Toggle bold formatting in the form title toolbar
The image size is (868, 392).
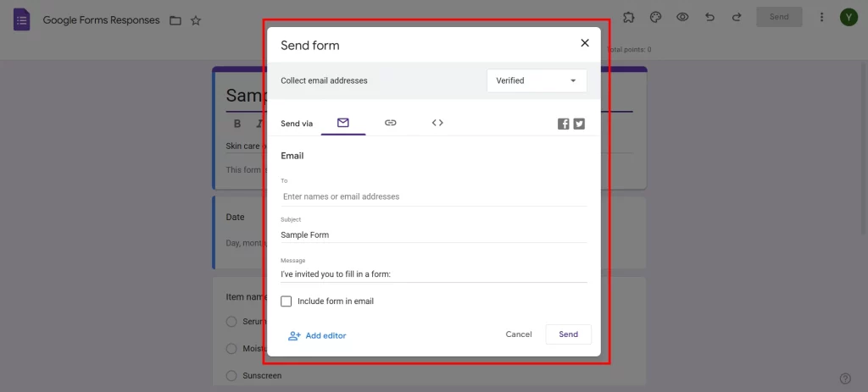pyautogui.click(x=237, y=124)
